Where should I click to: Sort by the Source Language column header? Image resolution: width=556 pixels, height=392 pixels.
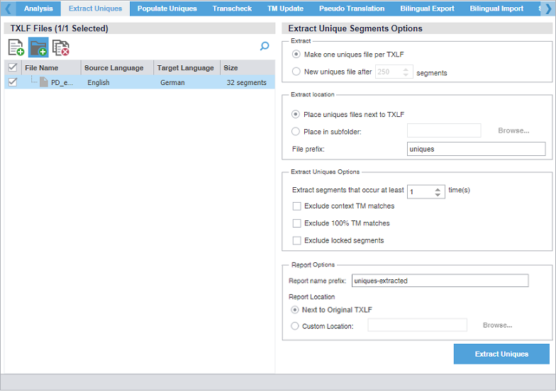click(113, 68)
